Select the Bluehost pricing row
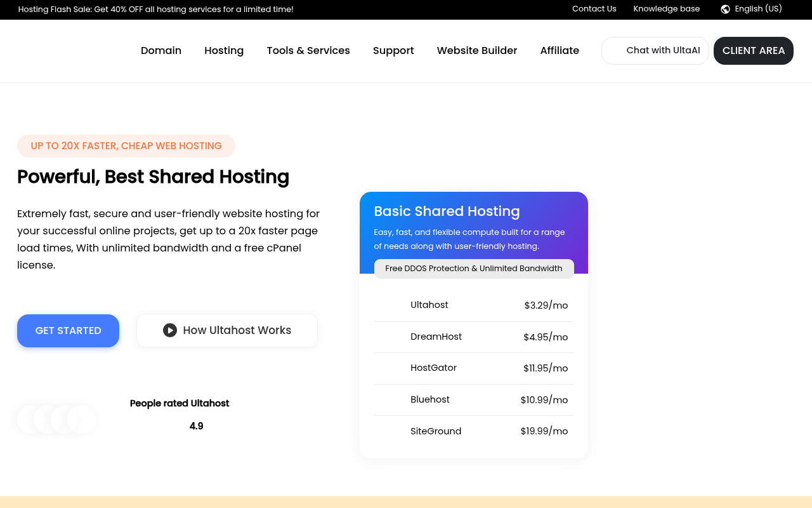The width and height of the screenshot is (812, 508). point(474,400)
